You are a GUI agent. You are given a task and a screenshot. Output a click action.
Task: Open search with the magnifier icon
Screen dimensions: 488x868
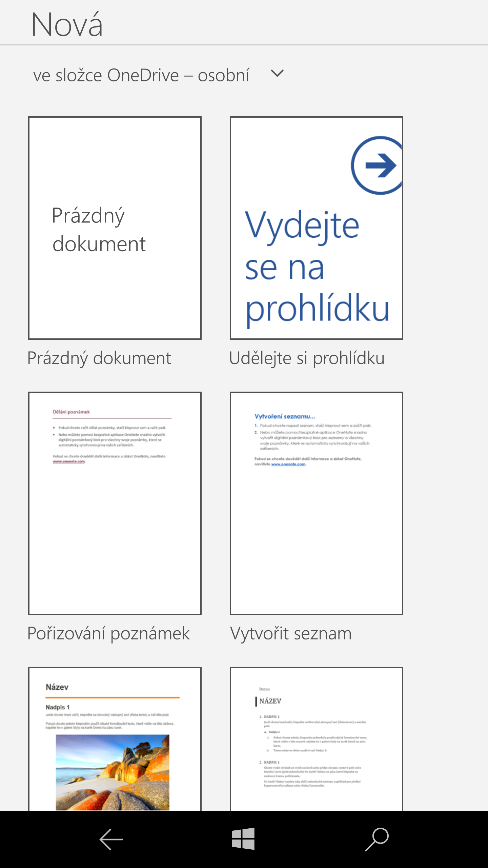point(377,840)
